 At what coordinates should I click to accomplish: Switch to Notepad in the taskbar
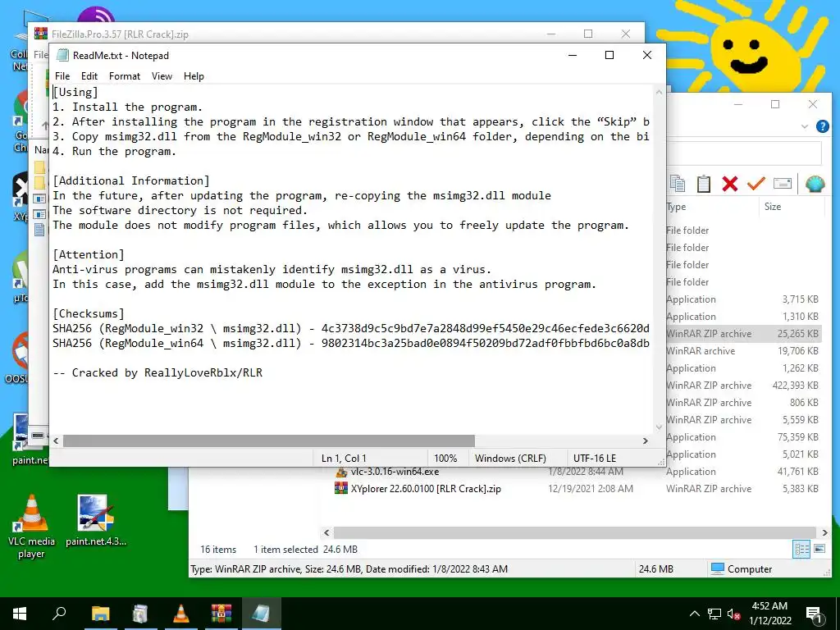point(262,614)
